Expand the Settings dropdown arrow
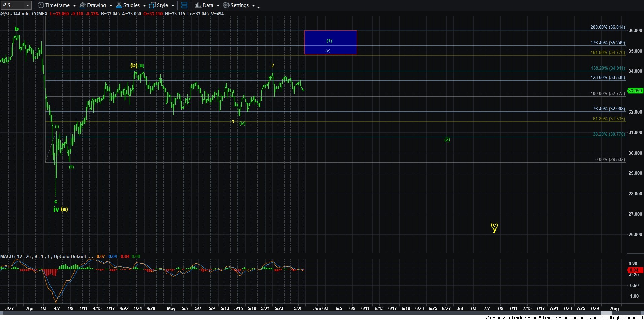Image resolution: width=644 pixels, height=320 pixels. tap(253, 6)
